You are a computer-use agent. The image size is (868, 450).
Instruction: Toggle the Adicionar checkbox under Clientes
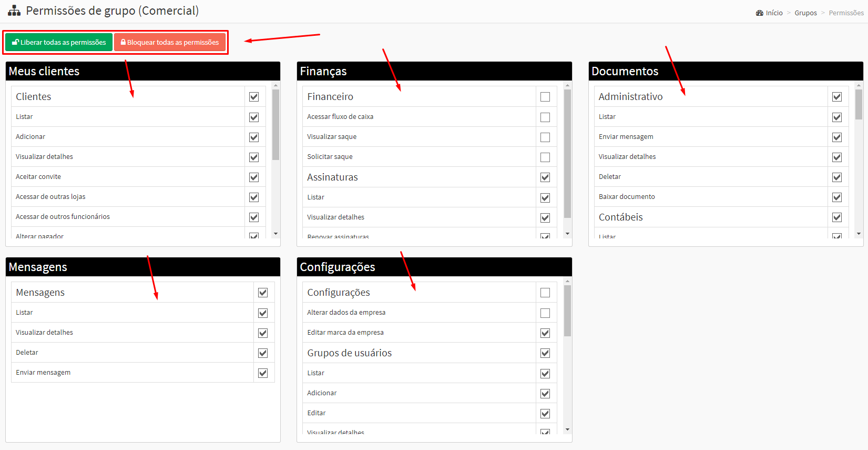(x=254, y=137)
